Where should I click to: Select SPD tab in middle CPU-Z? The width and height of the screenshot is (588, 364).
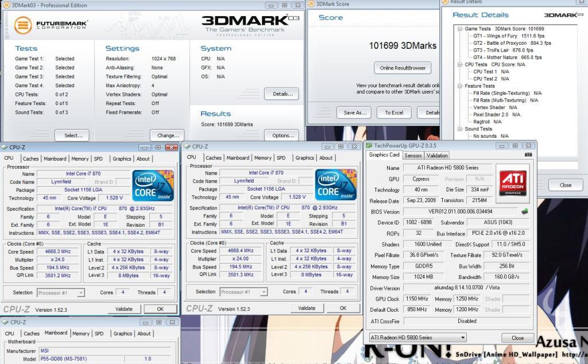pyautogui.click(x=281, y=158)
